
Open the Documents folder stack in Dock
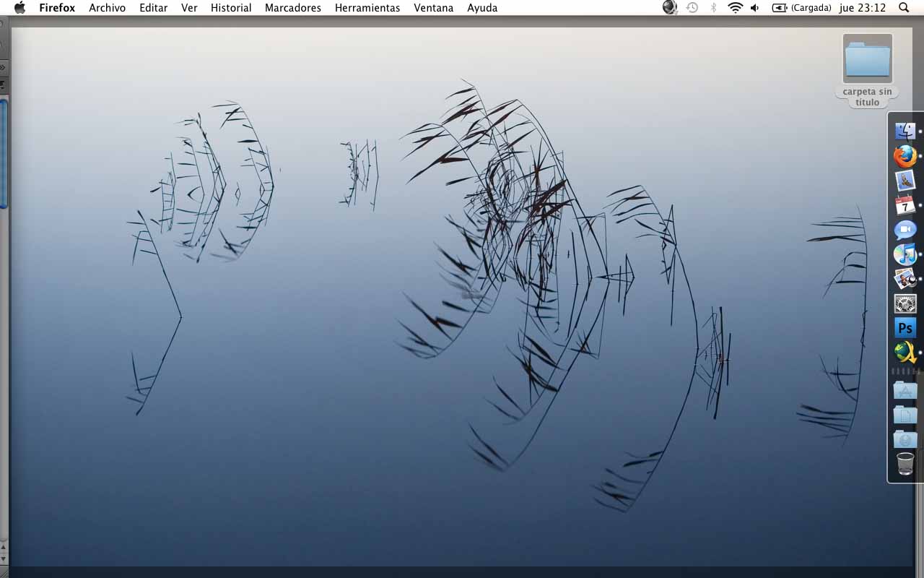pyautogui.click(x=905, y=415)
